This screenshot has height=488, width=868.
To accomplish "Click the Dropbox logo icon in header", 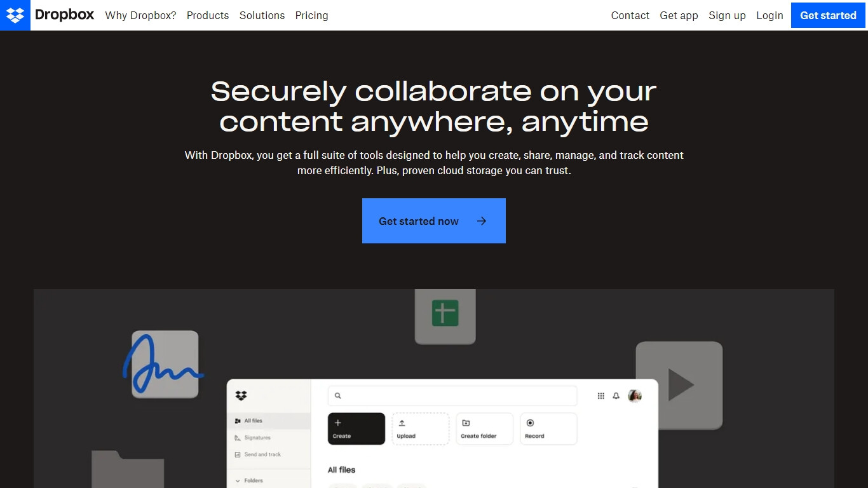I will pos(15,15).
